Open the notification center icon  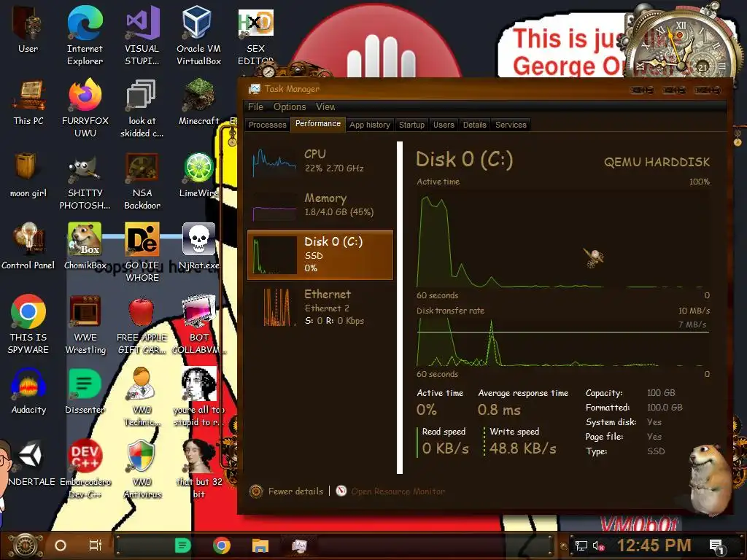coord(717,546)
